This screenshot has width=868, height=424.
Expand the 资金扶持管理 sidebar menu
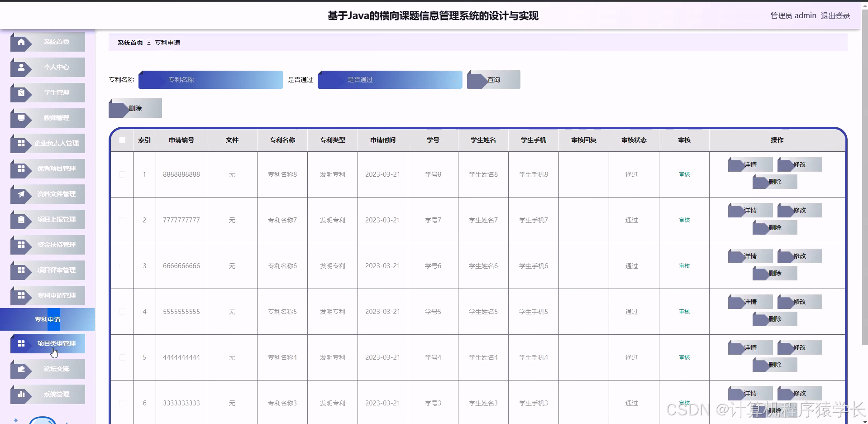pos(48,245)
